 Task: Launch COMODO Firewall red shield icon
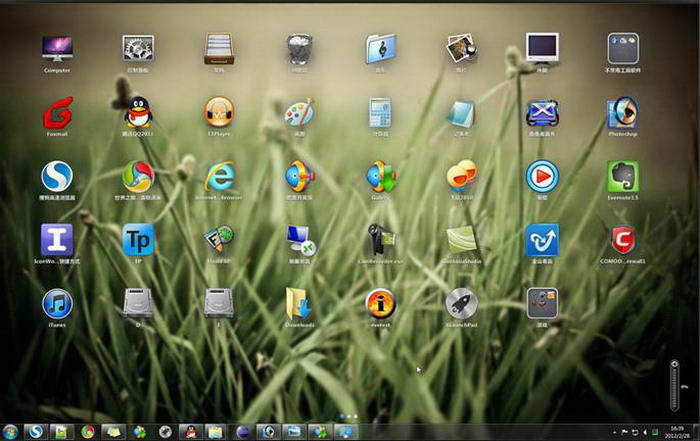pyautogui.click(x=623, y=240)
